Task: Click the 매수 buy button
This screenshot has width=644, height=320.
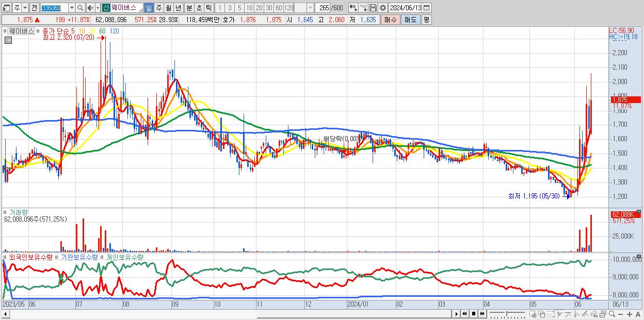Action: [x=391, y=20]
